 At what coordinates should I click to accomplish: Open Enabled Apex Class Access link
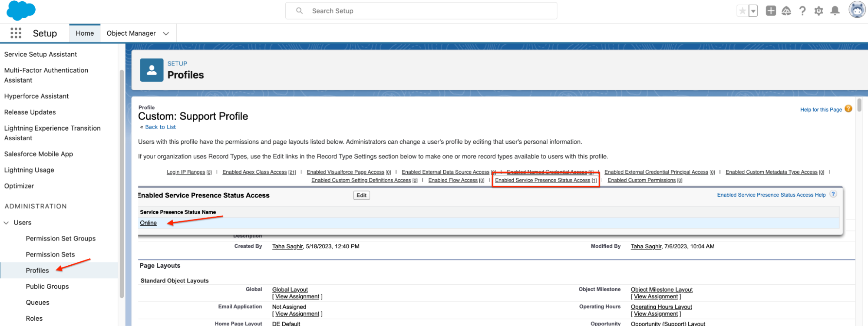tap(254, 172)
